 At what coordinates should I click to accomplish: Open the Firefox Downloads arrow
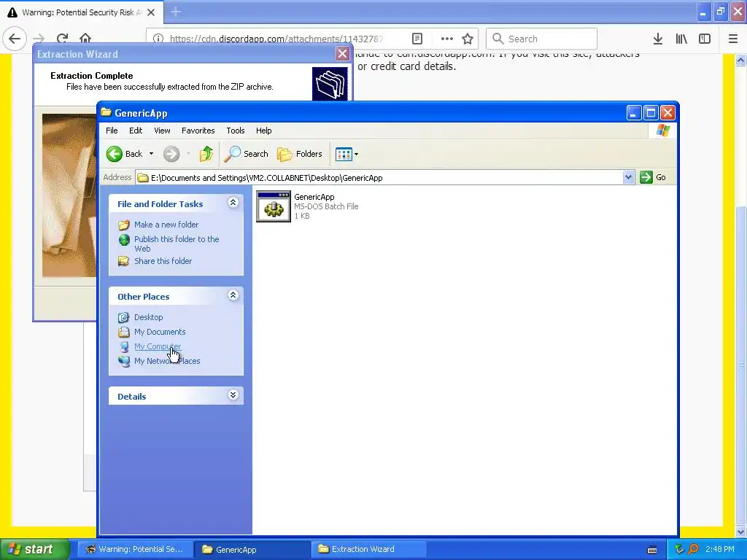658,39
